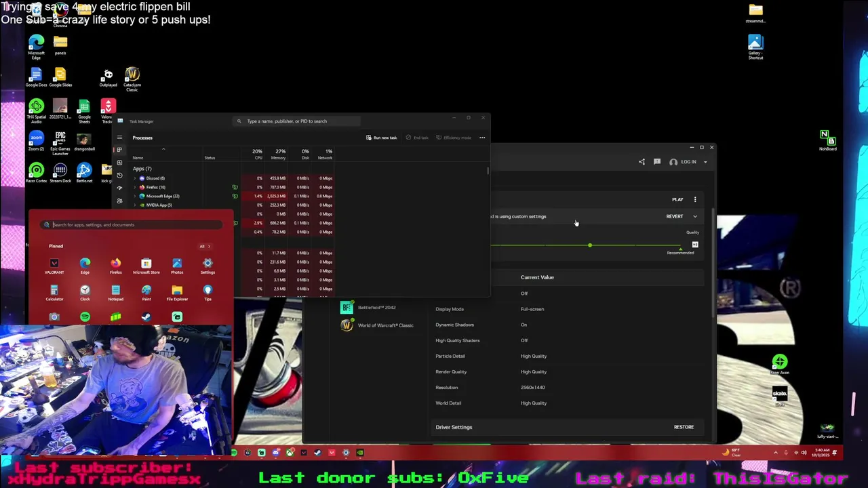Image resolution: width=868 pixels, height=488 pixels.
Task: Click Task Manager more options ellipsis
Action: (x=482, y=138)
